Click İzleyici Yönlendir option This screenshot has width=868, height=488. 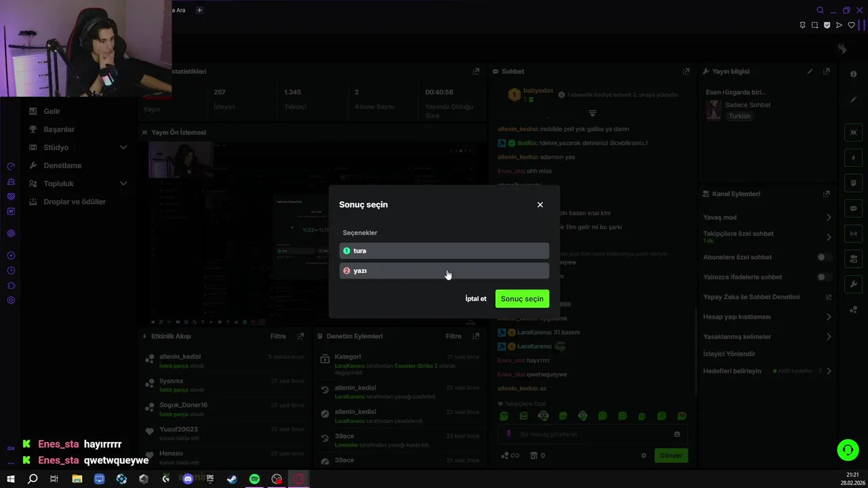tap(729, 354)
